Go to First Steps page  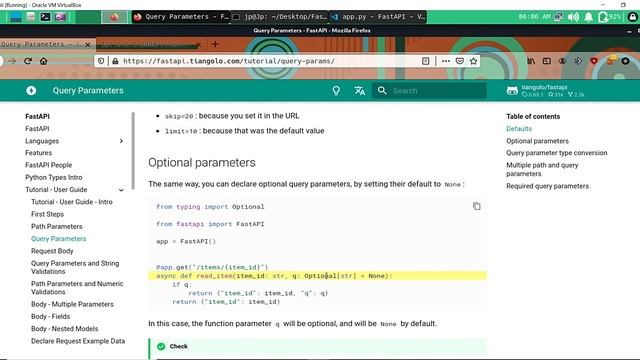pyautogui.click(x=47, y=214)
